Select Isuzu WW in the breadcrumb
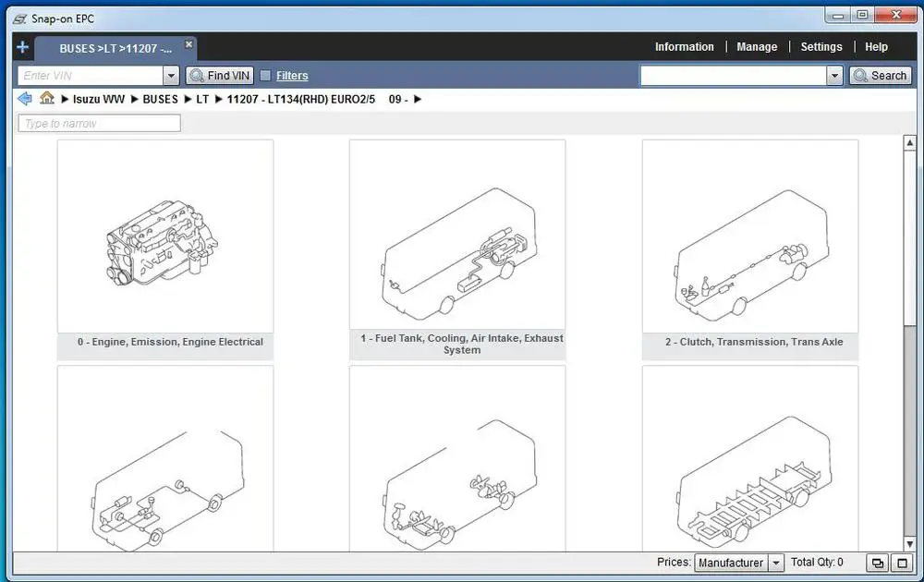The height and width of the screenshot is (582, 924). pos(99,99)
